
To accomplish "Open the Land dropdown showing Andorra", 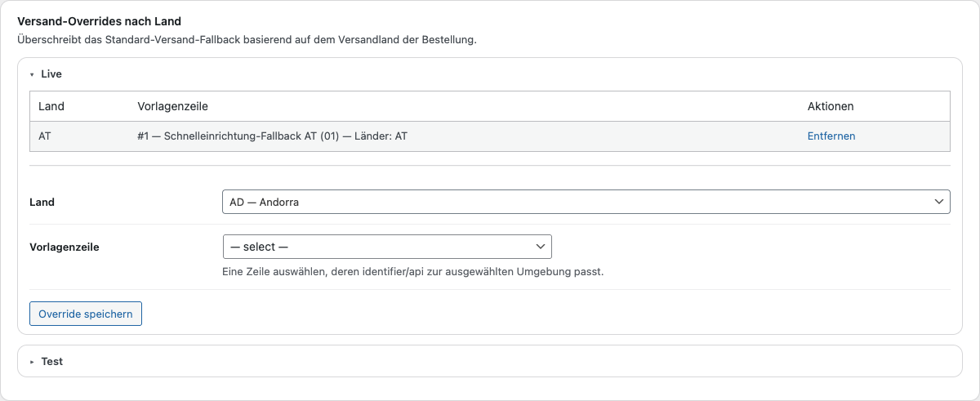I will 572,202.
